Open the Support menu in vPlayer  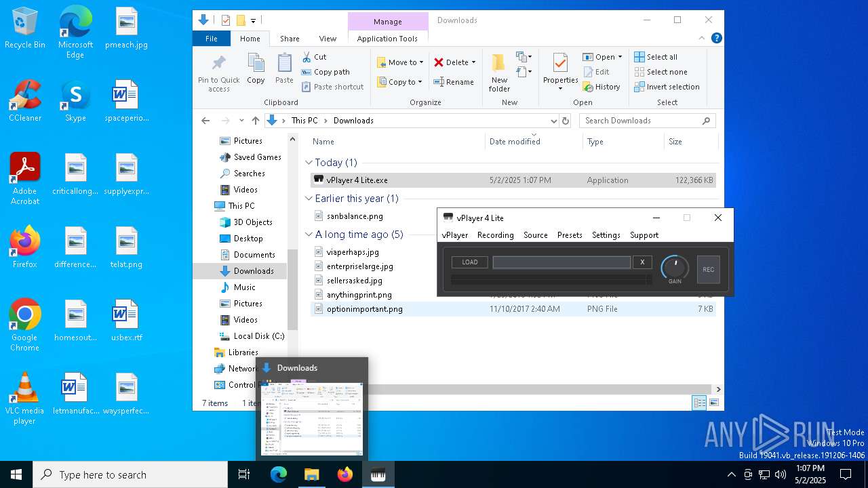644,235
